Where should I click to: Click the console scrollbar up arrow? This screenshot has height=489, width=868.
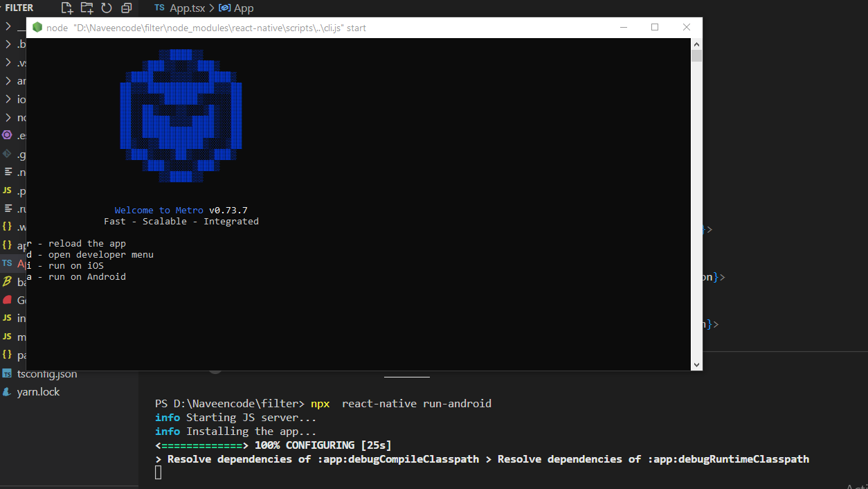697,44
